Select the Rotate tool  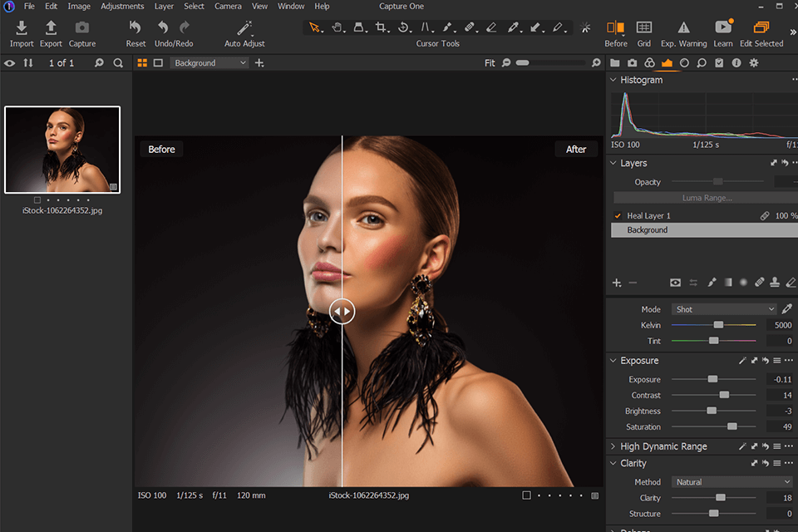coord(403,27)
